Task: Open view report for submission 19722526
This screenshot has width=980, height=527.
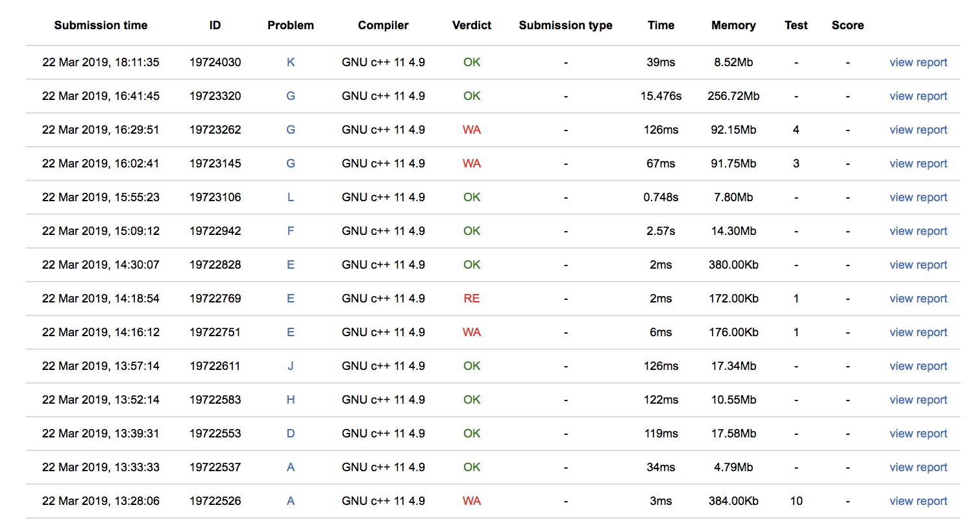Action: point(918,501)
